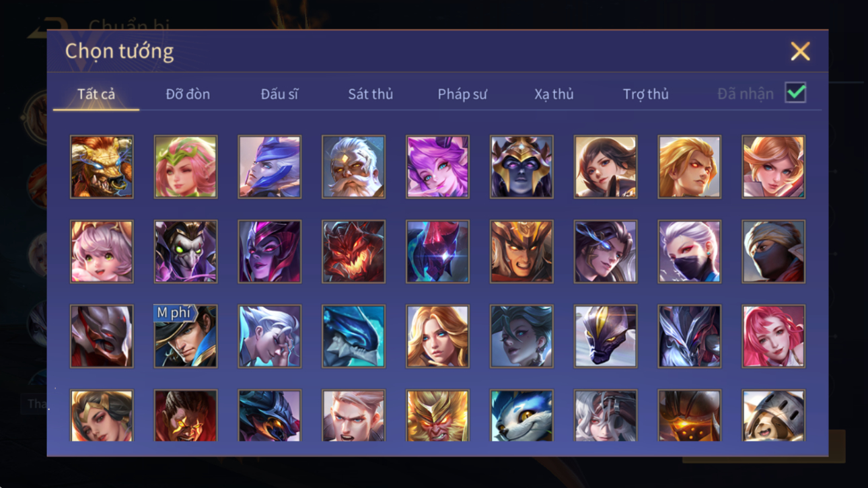868x488 pixels.
Task: Pick the red lava demon hero portrait
Action: (353, 252)
